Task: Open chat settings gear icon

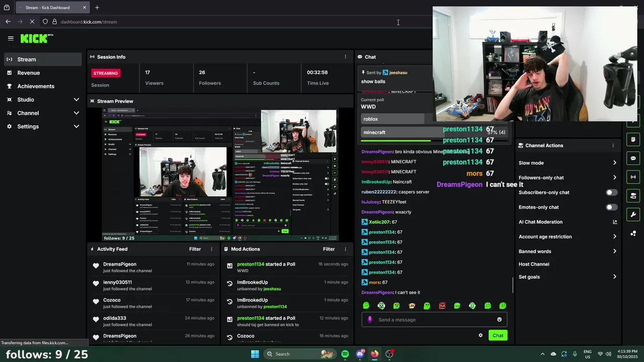Action: coord(480,335)
